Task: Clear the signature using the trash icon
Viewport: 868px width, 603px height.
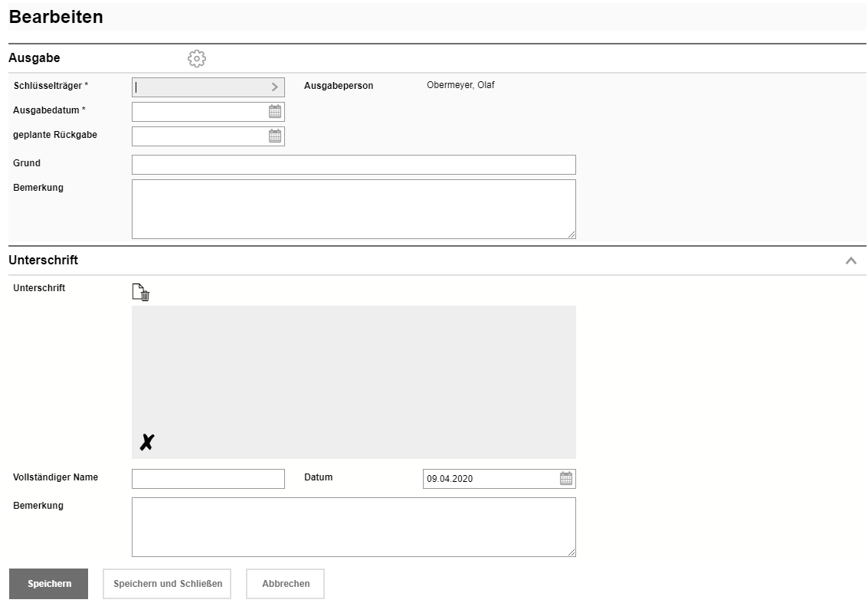Action: (141, 293)
